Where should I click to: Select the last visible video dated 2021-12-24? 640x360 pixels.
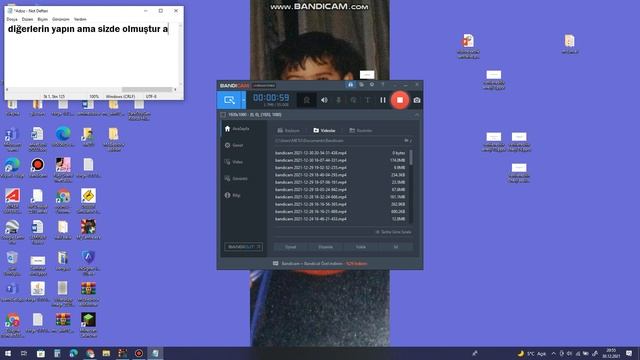(340, 219)
